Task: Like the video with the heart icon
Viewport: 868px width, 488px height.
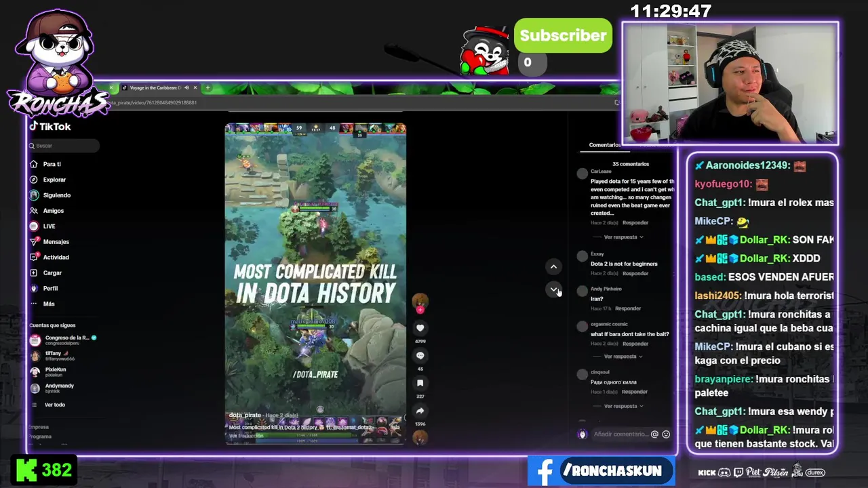Action: [x=420, y=328]
